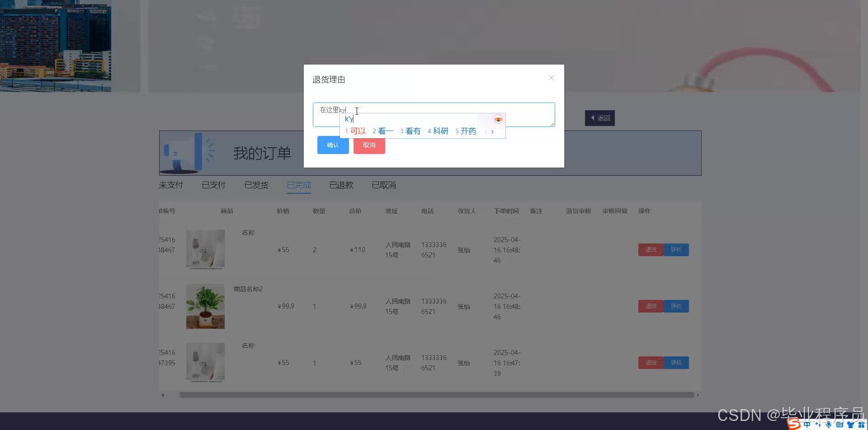Click the 商品名称2 product name
Viewport: 868px width, 430px height.
point(248,289)
